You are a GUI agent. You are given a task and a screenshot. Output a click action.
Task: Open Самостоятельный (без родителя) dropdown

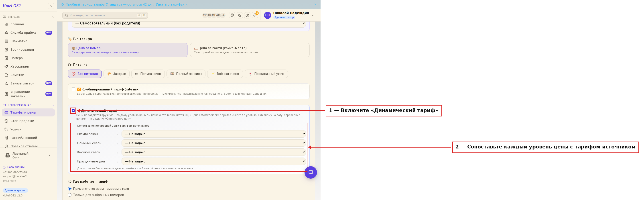tap(189, 24)
